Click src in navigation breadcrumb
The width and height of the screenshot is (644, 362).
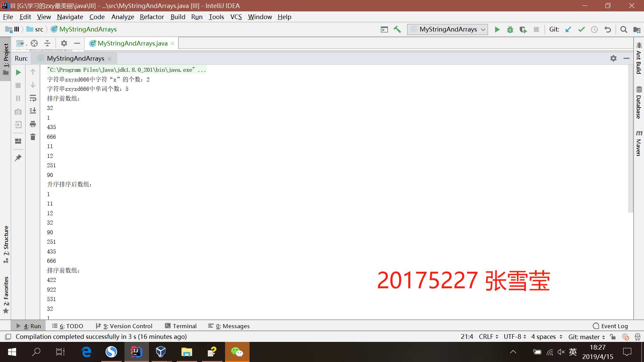click(x=35, y=29)
